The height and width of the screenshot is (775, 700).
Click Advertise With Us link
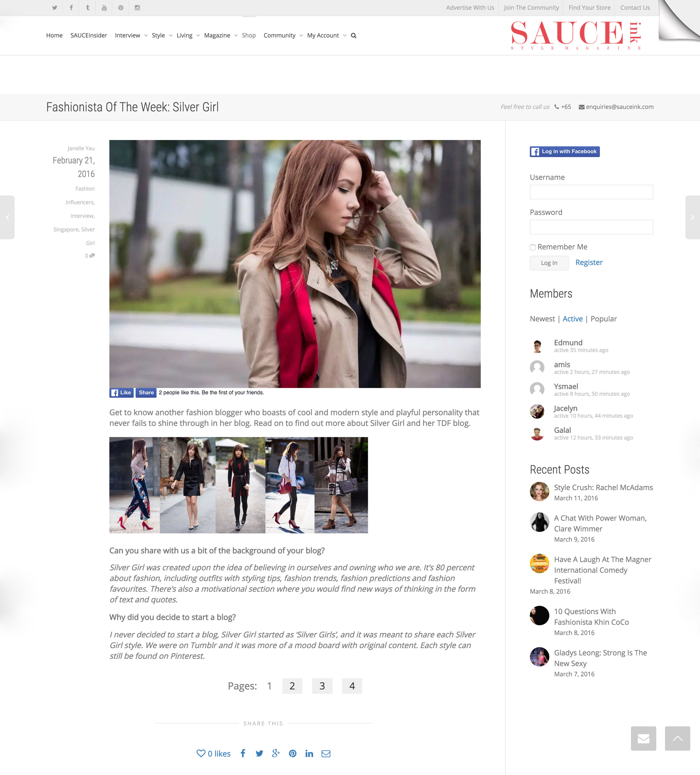(470, 8)
